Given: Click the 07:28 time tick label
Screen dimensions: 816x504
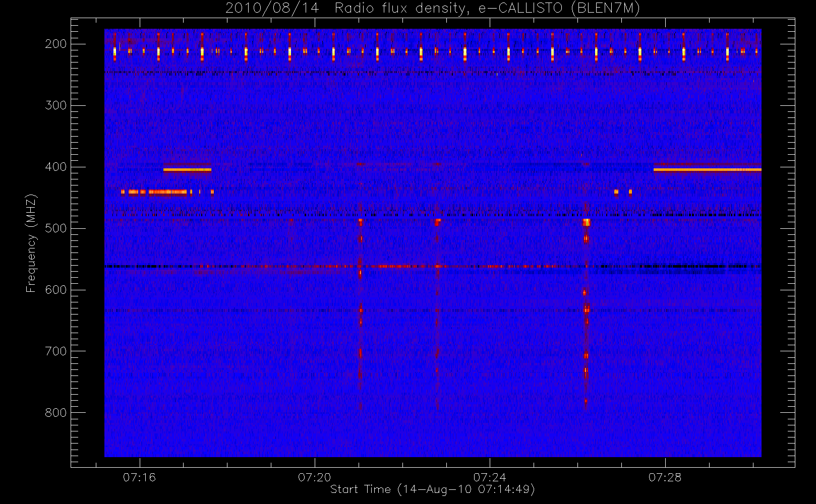Looking at the screenshot, I should tap(665, 477).
